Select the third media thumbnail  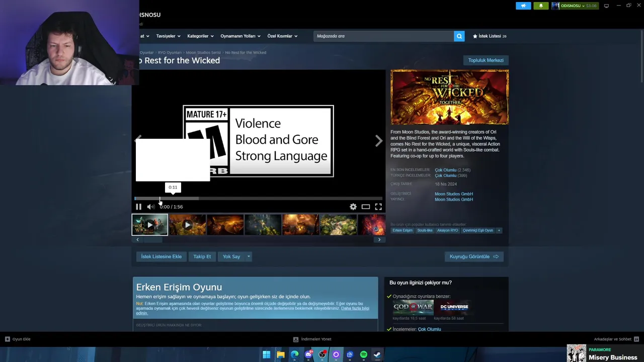coord(225,225)
